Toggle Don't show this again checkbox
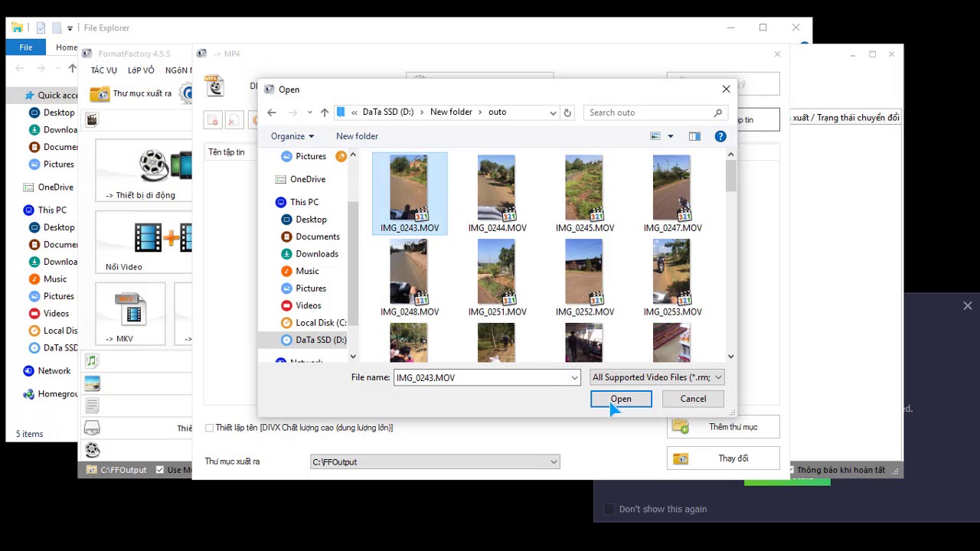Screen dimensions: 980x551 pos(609,509)
